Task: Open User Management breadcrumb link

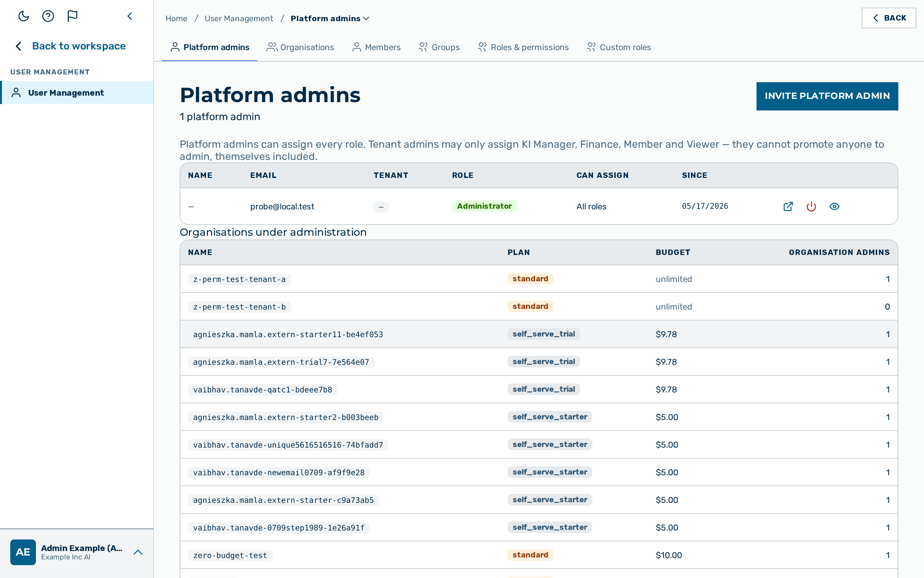Action: tap(239, 18)
